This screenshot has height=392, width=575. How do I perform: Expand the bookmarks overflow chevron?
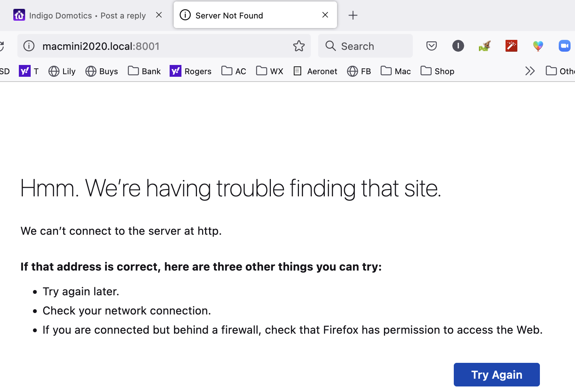pyautogui.click(x=530, y=71)
